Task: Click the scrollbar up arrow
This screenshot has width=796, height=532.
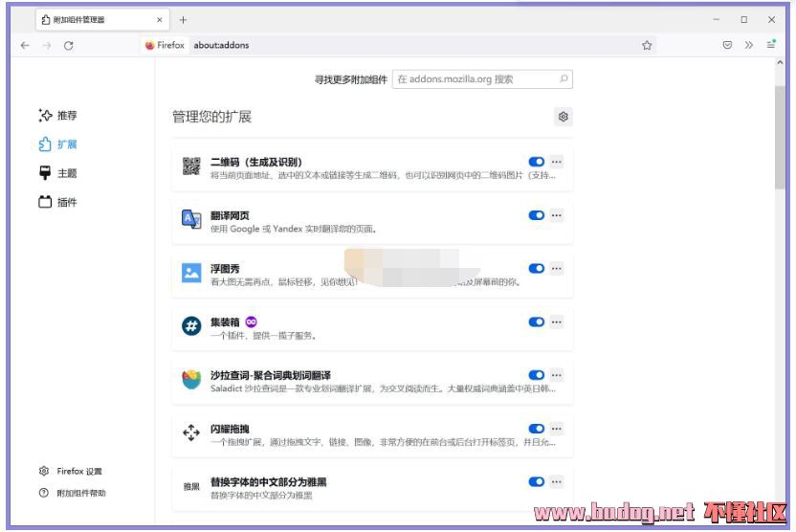Action: click(780, 62)
